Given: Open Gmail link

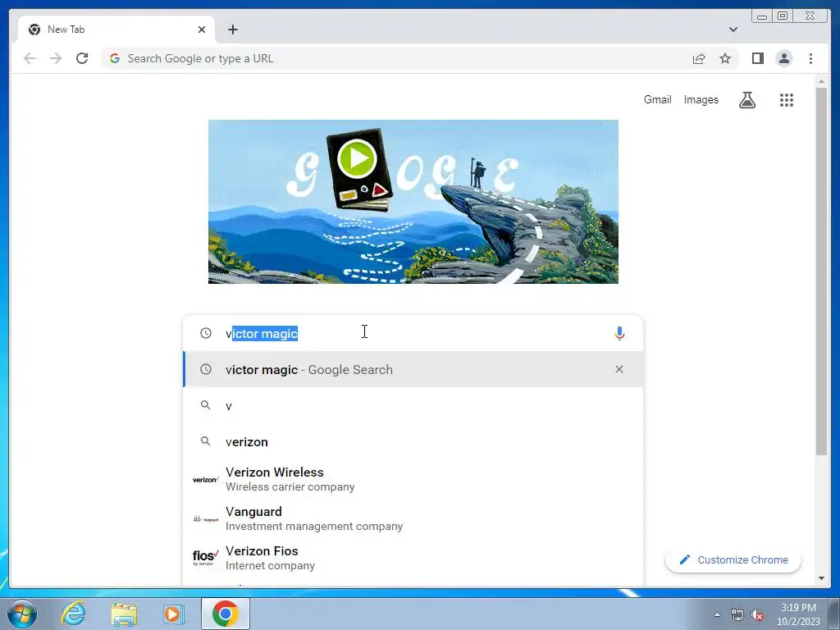Looking at the screenshot, I should point(657,99).
